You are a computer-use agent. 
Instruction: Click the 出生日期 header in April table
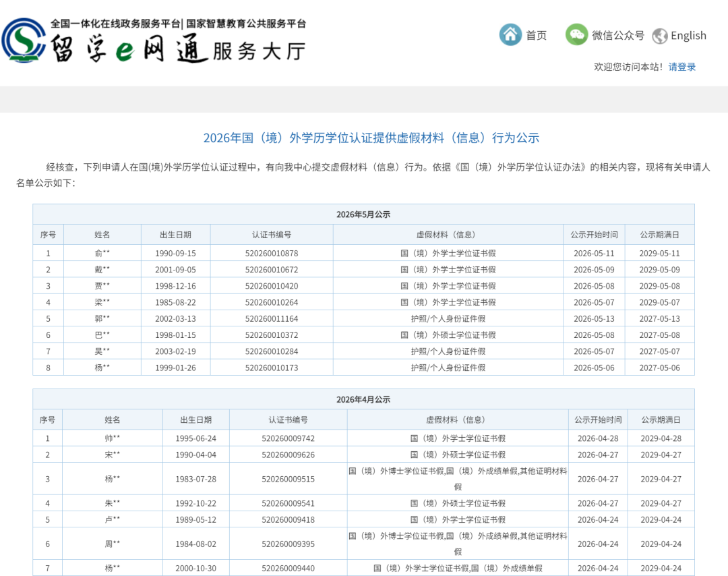(196, 420)
